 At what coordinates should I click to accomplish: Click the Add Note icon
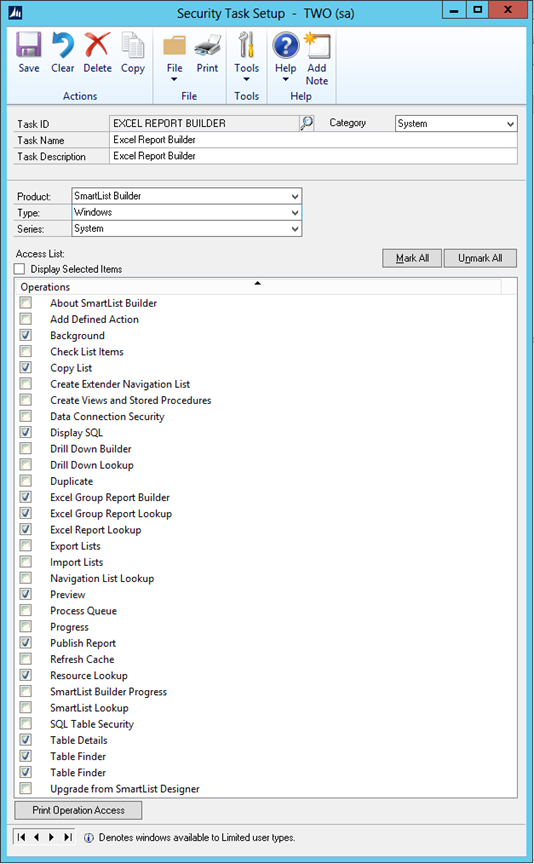pos(317,45)
